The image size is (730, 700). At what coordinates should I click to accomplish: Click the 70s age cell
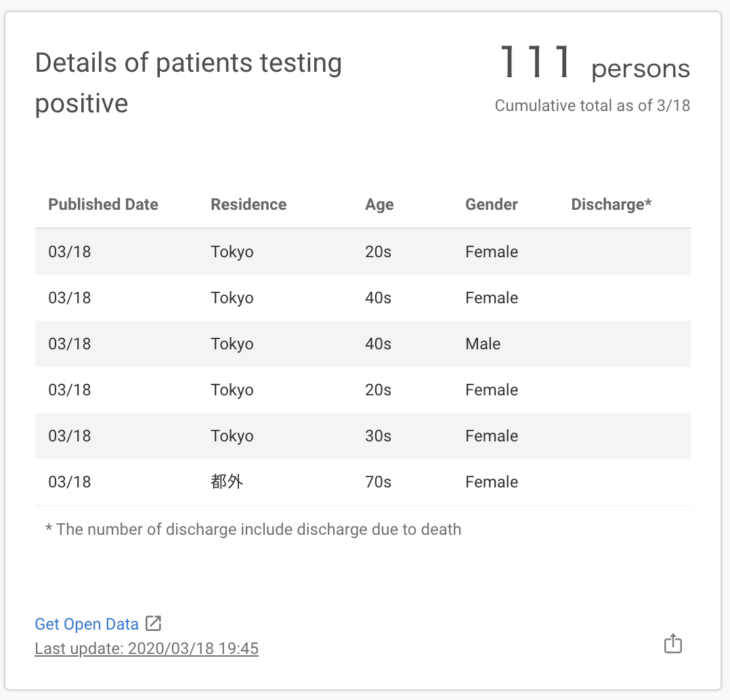[378, 482]
